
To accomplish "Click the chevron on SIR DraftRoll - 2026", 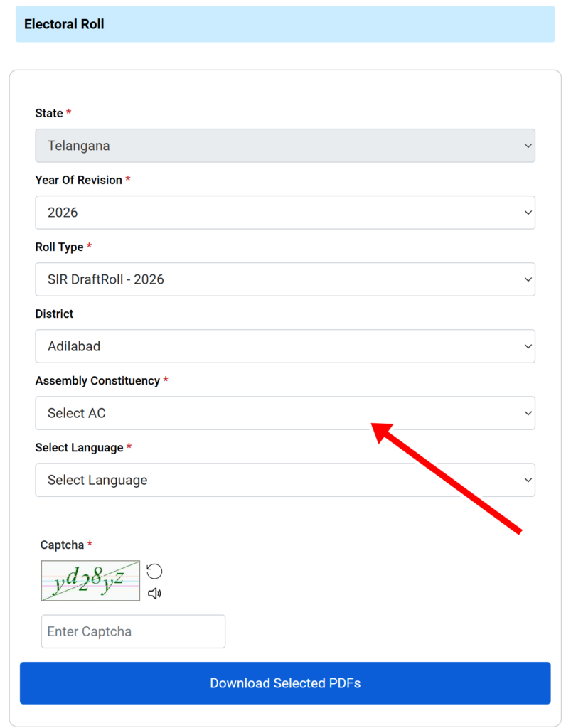I will (528, 279).
